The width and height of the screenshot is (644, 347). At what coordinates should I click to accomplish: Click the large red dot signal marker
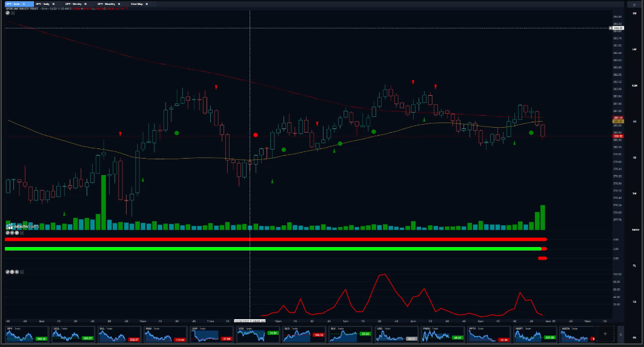click(256, 135)
